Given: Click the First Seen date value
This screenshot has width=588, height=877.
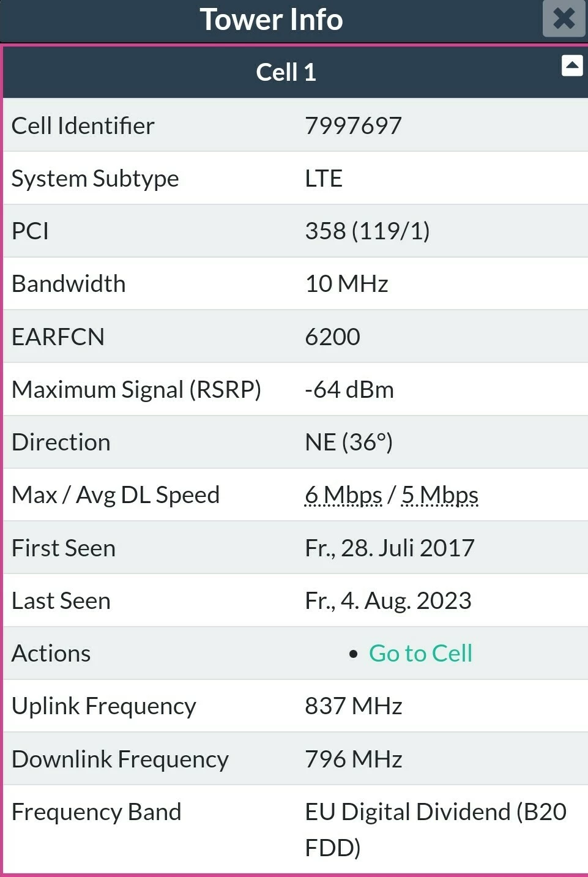Looking at the screenshot, I should pyautogui.click(x=389, y=548).
